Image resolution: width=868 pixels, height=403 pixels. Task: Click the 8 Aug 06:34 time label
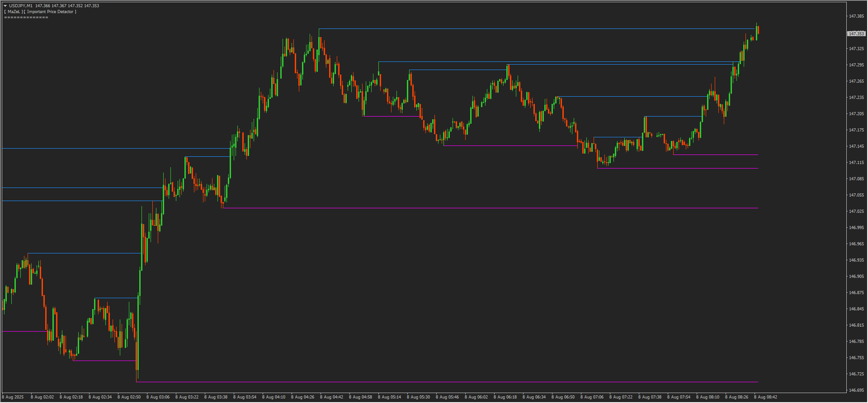[x=534, y=398]
